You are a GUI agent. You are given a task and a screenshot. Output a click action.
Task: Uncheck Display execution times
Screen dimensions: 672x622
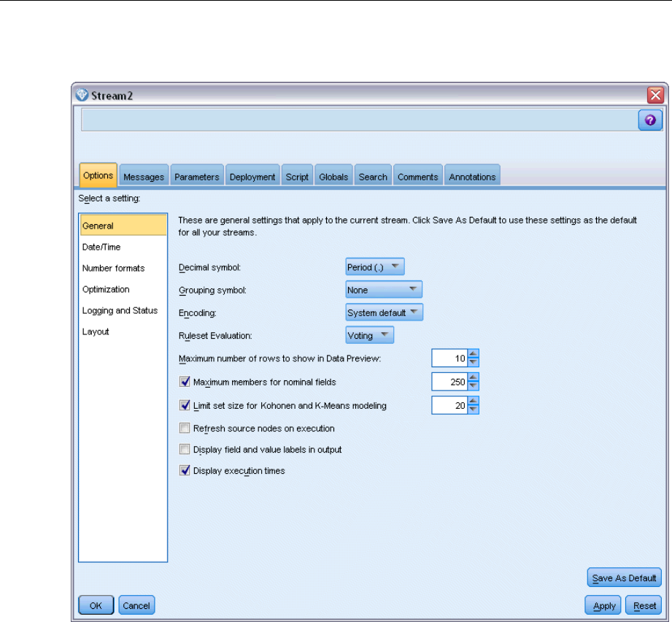[185, 471]
